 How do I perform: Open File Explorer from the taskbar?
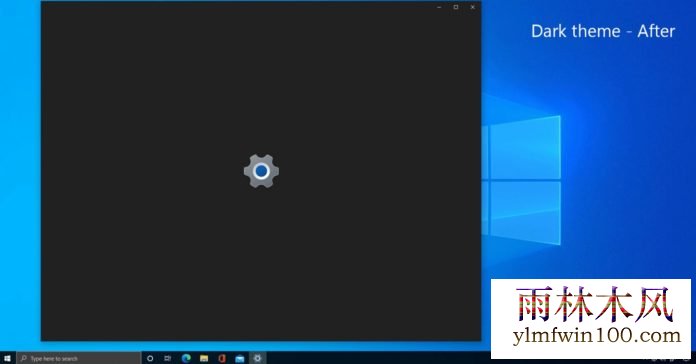pos(204,358)
